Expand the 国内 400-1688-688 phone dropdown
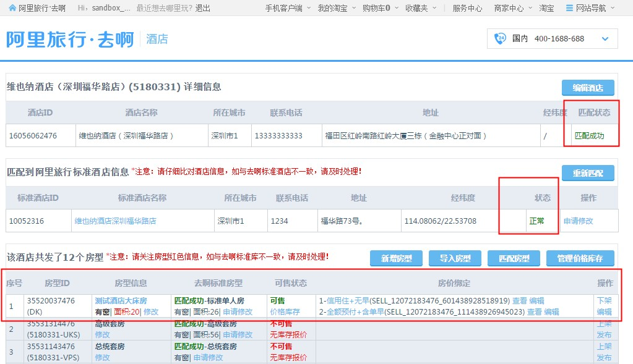 click(605, 39)
